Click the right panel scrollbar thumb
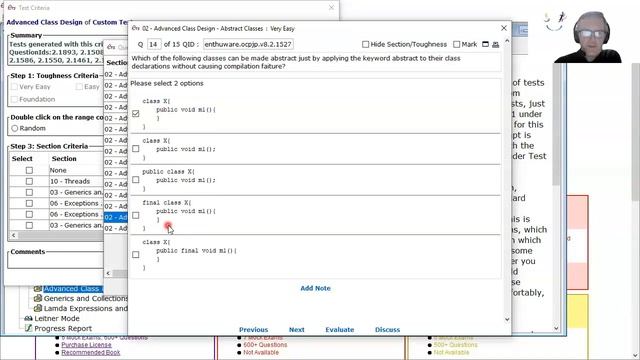This screenshot has width=640, height=360. coord(556,124)
